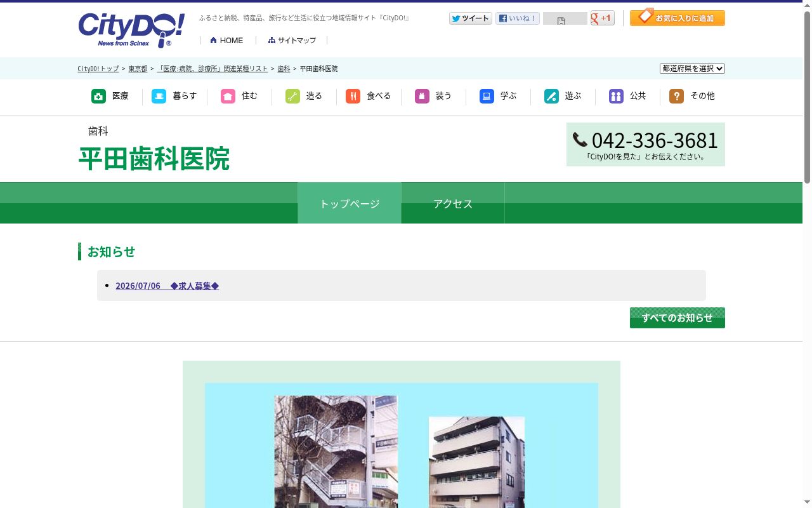Click the teal 遊ぶ icon
This screenshot has width=812, height=508.
551,96
